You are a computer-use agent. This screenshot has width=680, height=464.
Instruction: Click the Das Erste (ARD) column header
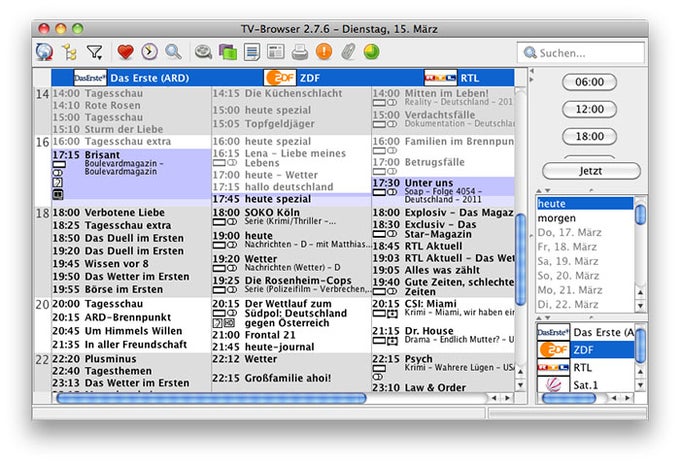click(x=131, y=78)
